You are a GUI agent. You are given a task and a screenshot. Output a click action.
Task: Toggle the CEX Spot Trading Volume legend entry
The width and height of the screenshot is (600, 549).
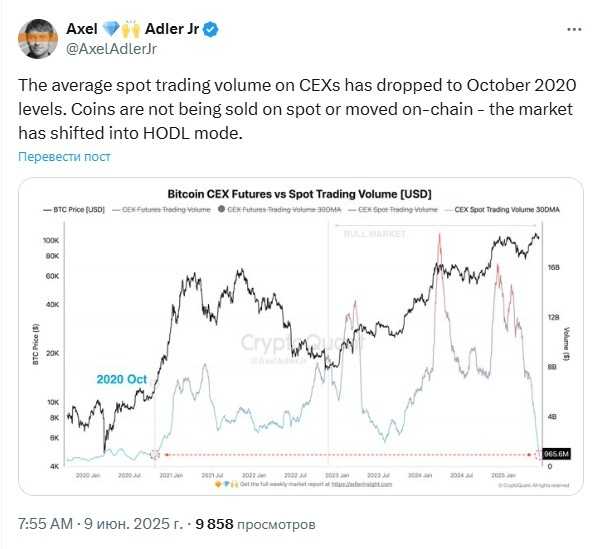point(393,210)
